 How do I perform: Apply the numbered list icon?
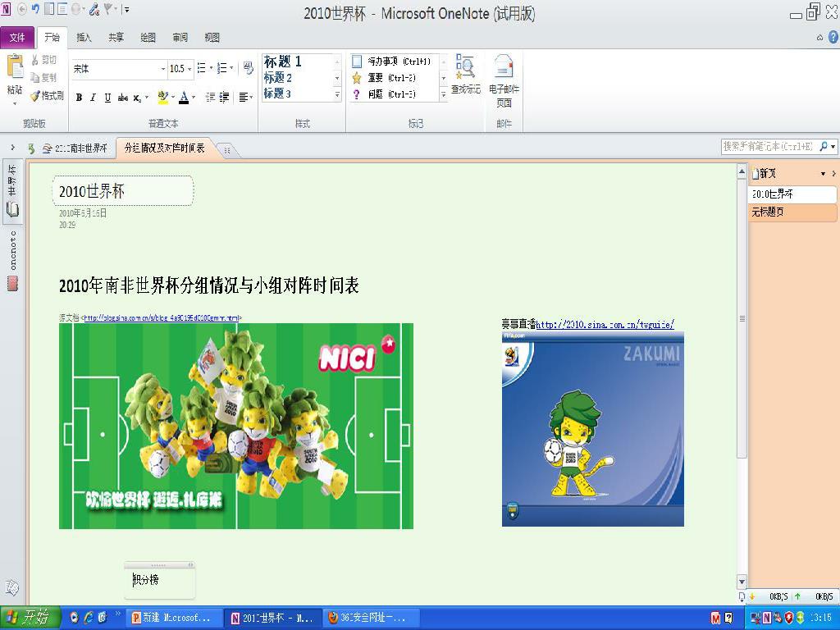(x=221, y=68)
